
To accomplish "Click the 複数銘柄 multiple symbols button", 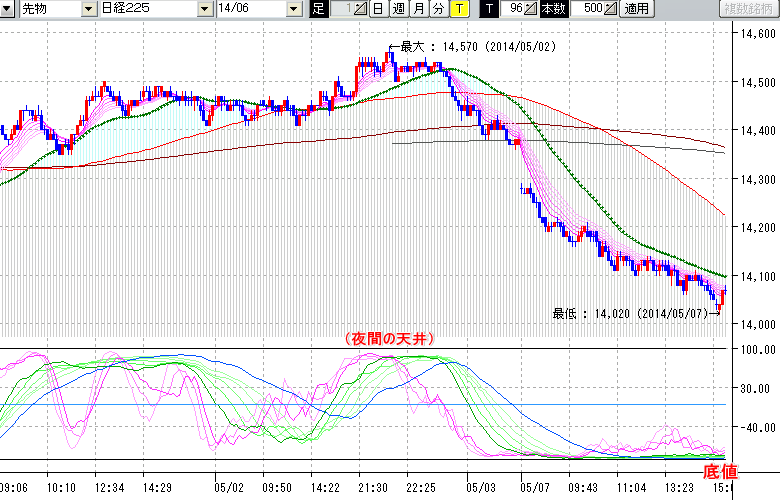I will click(749, 9).
